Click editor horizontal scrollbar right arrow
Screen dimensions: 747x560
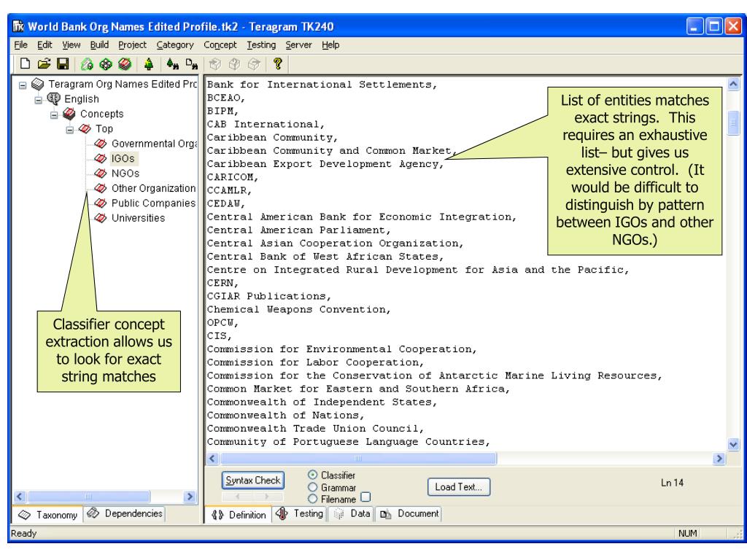[x=719, y=459]
